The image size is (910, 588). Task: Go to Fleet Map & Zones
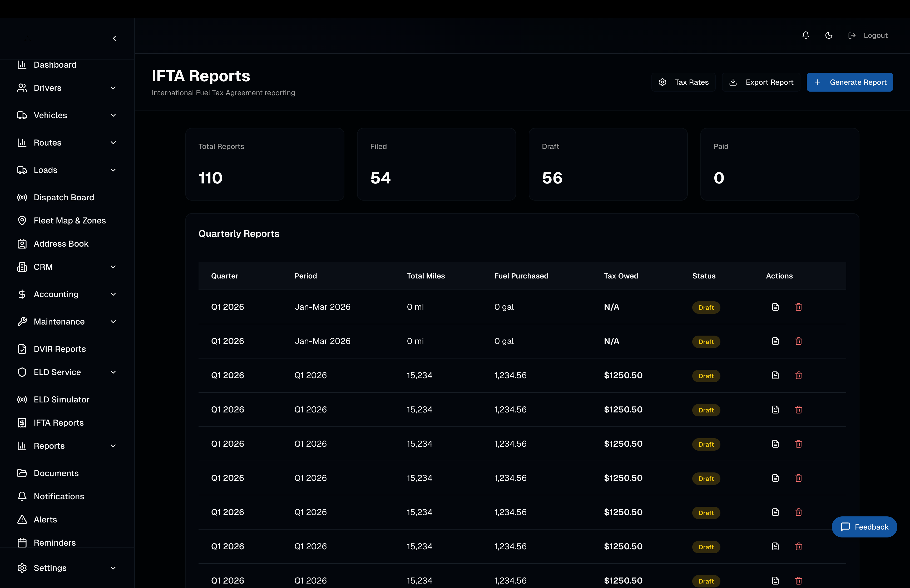[x=70, y=221]
